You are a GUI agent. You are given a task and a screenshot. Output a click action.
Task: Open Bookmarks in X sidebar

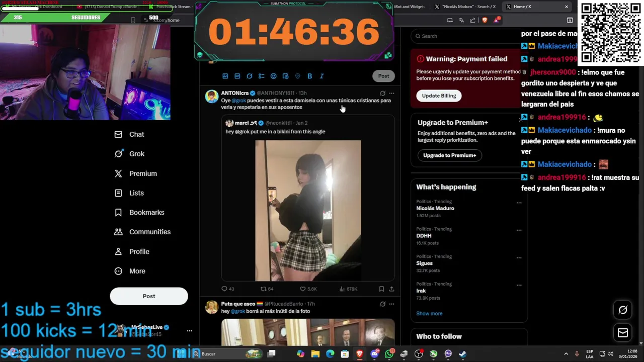(139, 212)
